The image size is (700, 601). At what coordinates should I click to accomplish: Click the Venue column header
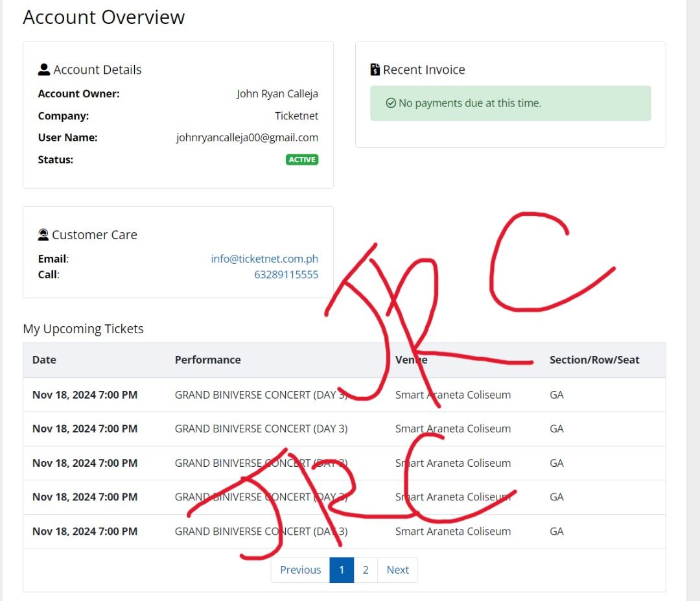(x=411, y=360)
